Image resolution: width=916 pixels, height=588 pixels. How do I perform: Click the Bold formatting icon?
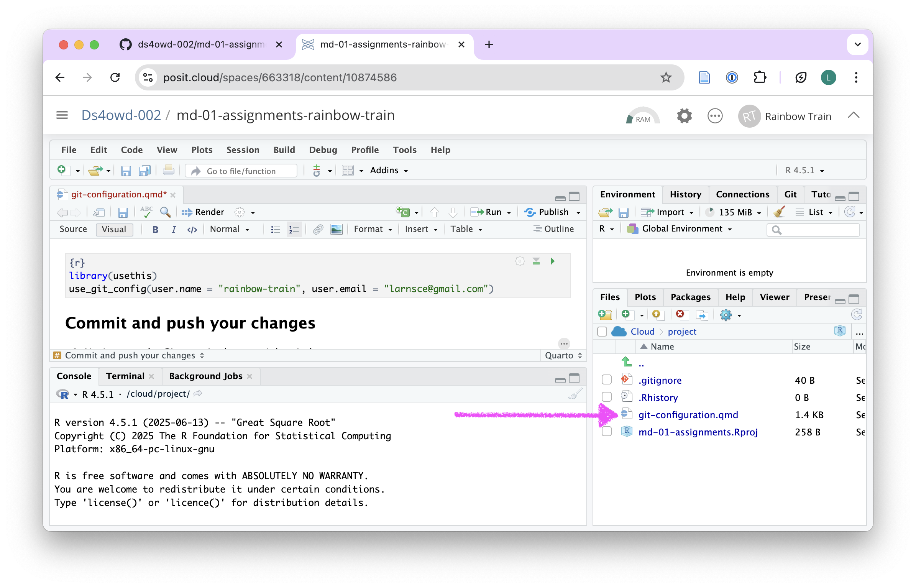coord(155,229)
